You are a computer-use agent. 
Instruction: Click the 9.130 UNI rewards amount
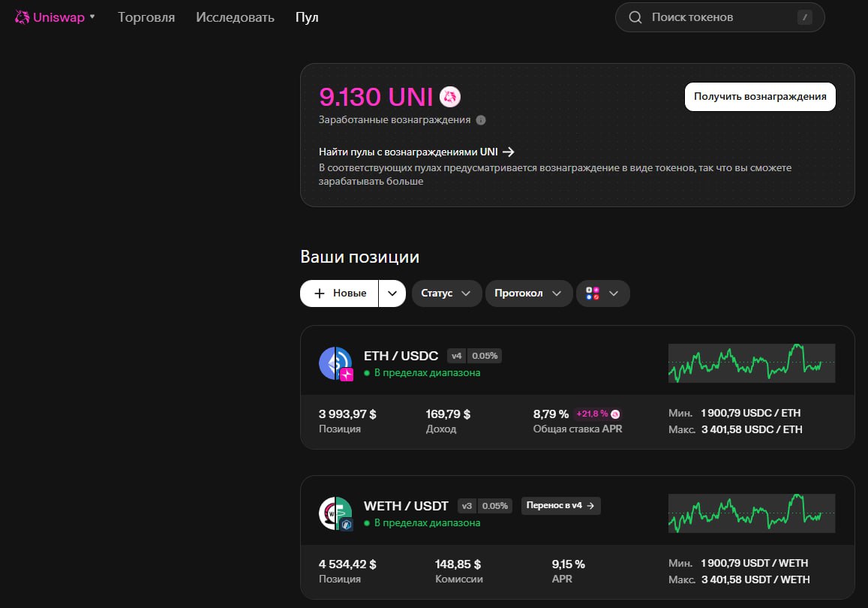tap(376, 97)
